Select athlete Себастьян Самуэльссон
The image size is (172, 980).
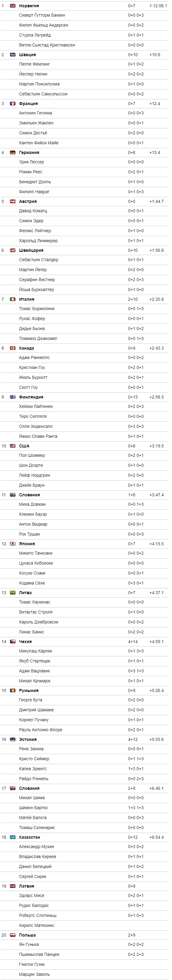[43, 94]
